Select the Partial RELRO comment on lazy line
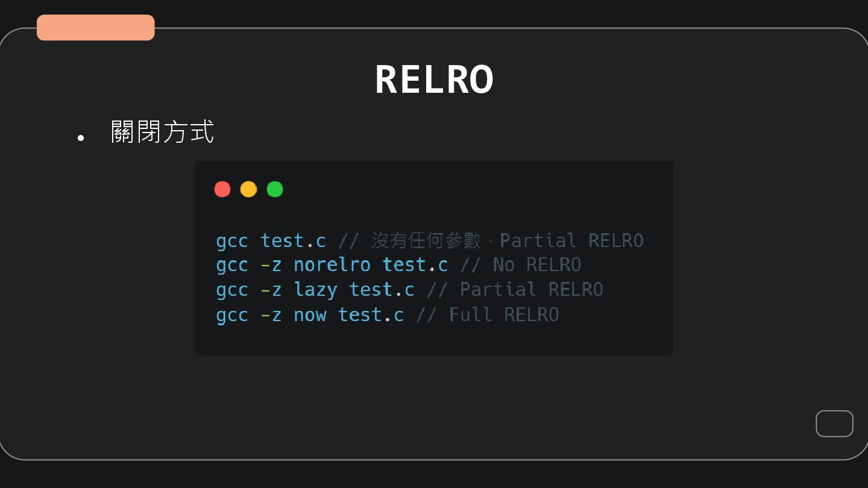Image resolution: width=868 pixels, height=488 pixels. pyautogui.click(x=531, y=290)
